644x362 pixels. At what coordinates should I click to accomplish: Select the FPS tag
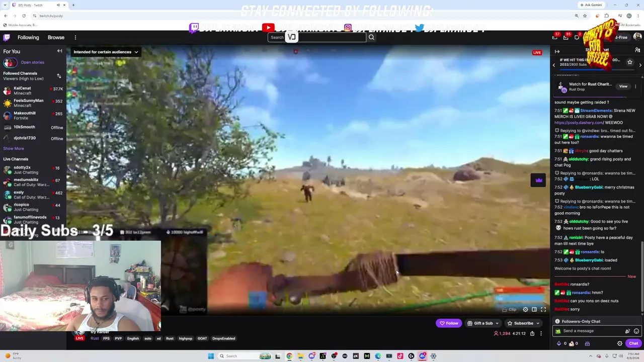pos(106,338)
